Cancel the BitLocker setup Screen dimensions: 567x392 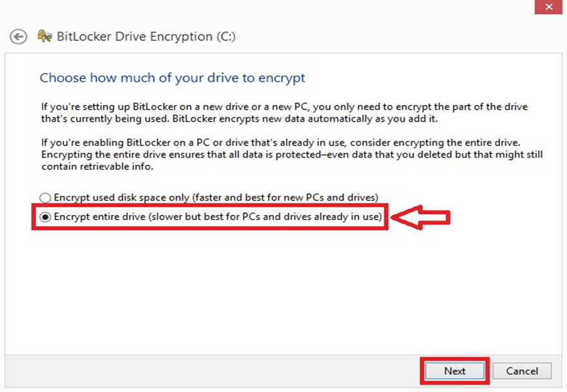click(x=522, y=371)
